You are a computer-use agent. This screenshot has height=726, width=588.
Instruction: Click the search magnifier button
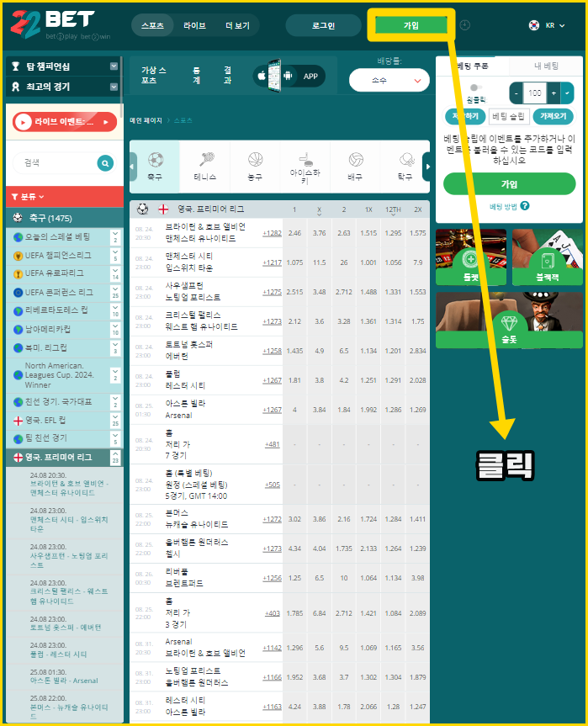click(x=105, y=163)
